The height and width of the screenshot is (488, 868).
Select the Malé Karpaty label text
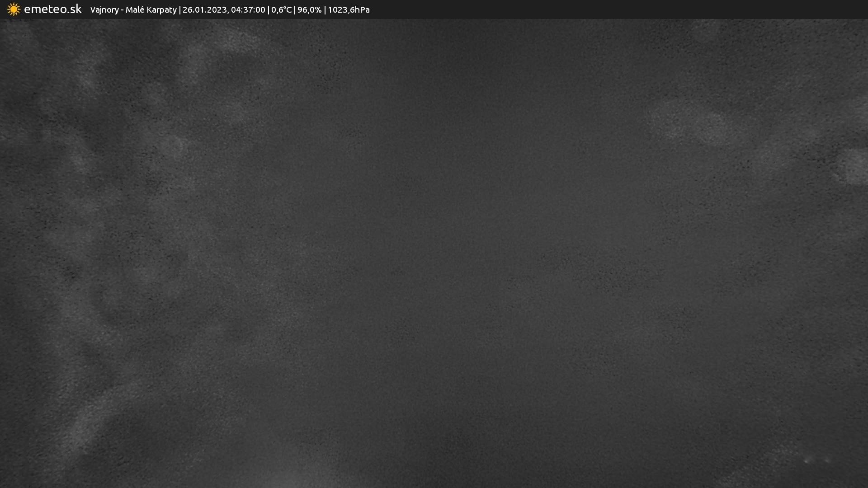click(151, 9)
